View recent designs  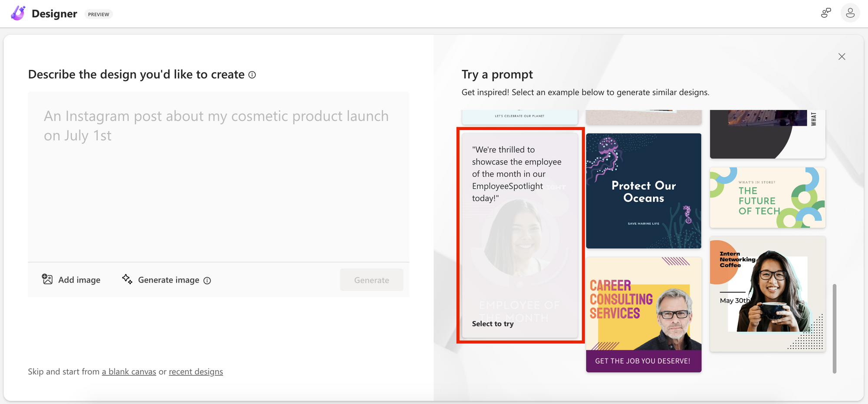pos(196,371)
